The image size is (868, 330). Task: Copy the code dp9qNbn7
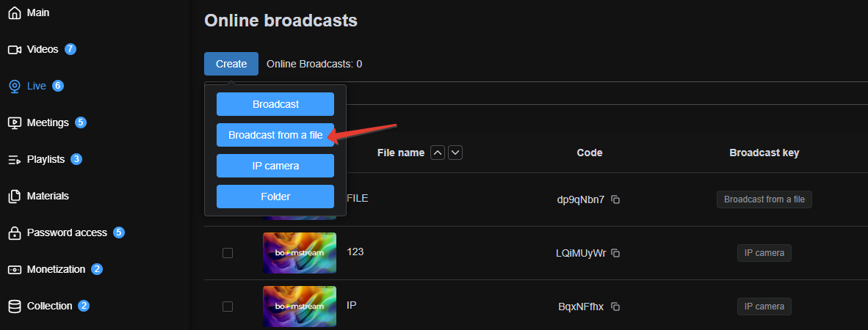tap(615, 199)
